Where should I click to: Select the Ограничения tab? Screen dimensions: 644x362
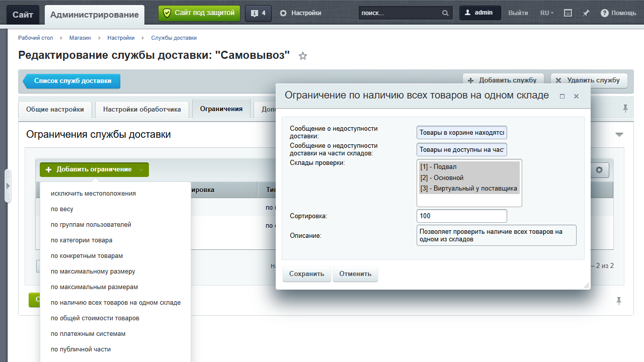pos(221,109)
